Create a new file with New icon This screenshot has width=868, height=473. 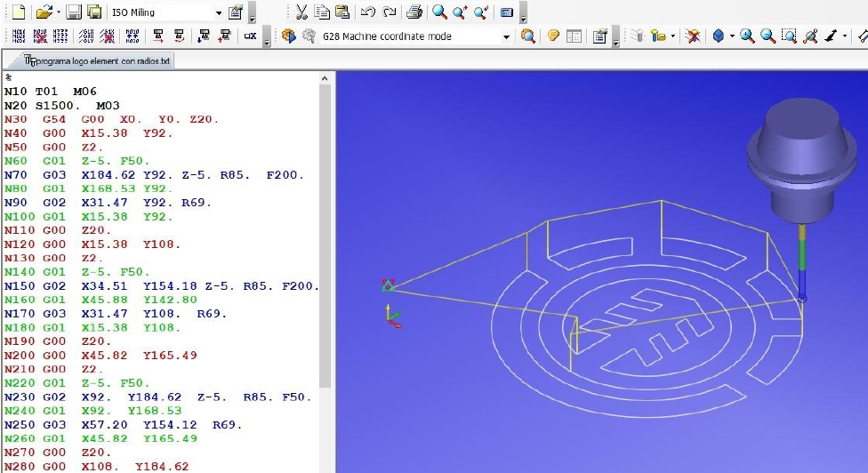[19, 12]
